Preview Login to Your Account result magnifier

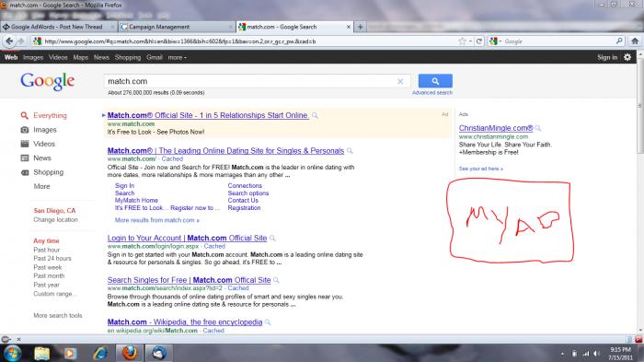point(272,239)
